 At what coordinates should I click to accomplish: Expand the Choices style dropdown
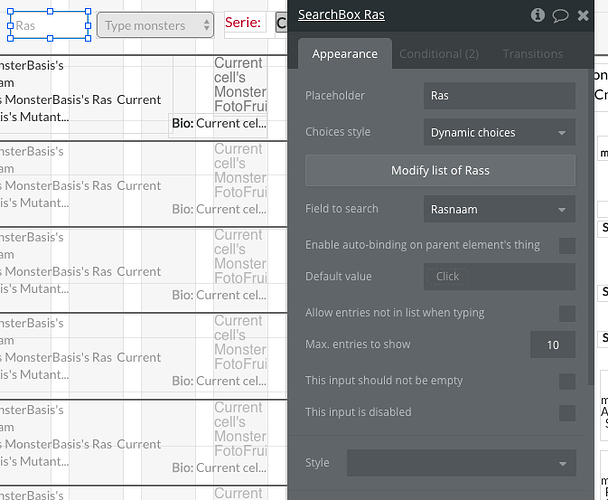(499, 132)
